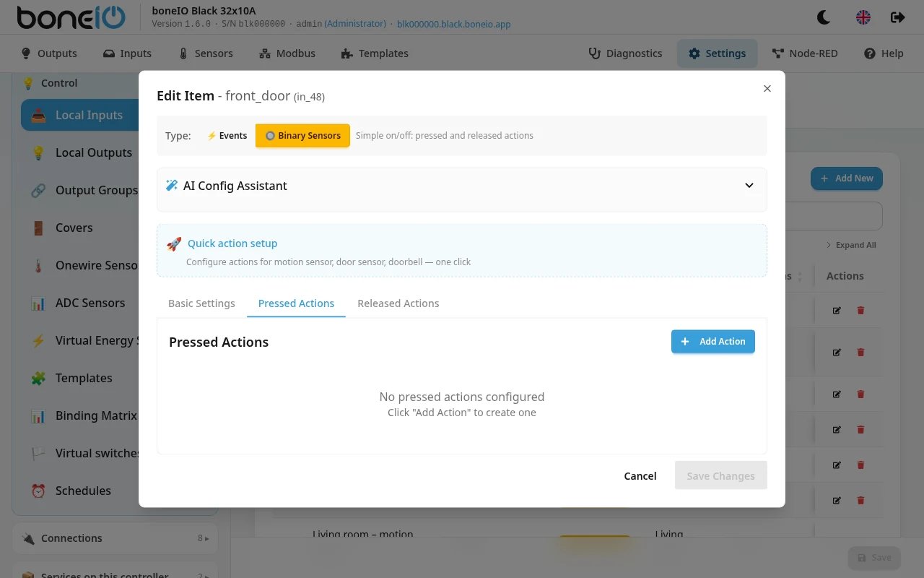Click the Templates puzzle piece icon

point(38,379)
